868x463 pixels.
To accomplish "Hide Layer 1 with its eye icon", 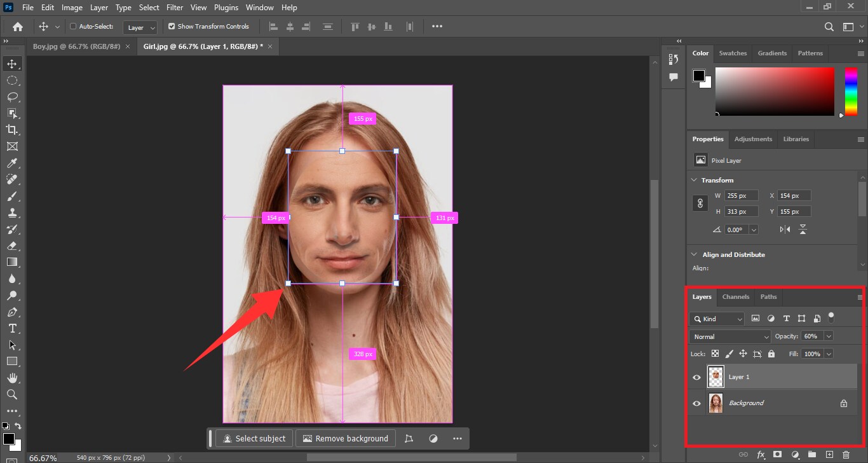I will (696, 377).
